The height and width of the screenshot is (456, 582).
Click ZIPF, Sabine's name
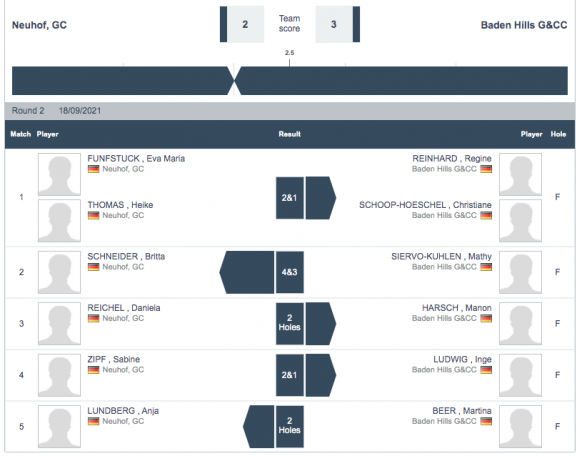click(114, 359)
